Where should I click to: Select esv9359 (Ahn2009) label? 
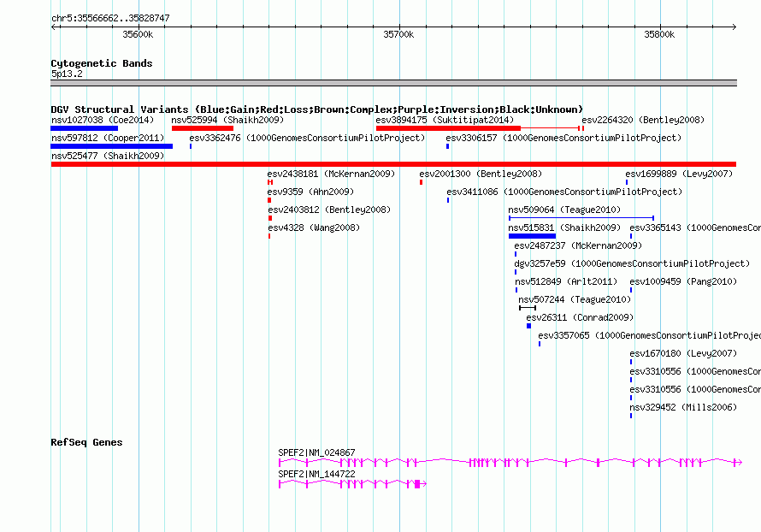point(310,192)
